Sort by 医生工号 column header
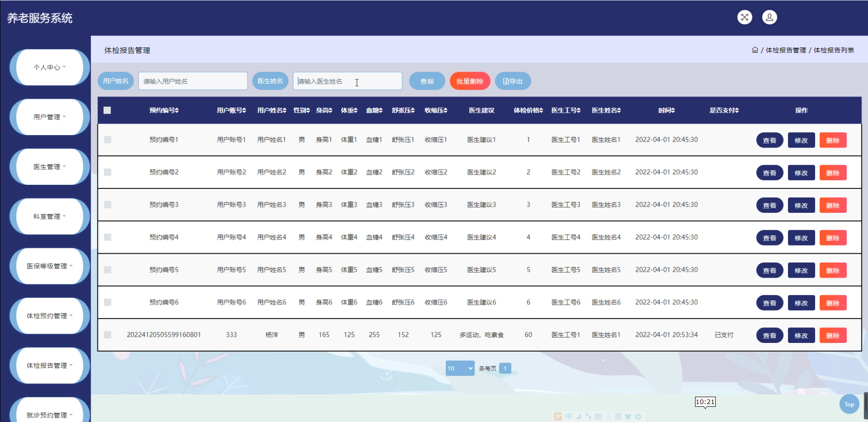Image resolution: width=868 pixels, height=422 pixels. click(x=566, y=110)
